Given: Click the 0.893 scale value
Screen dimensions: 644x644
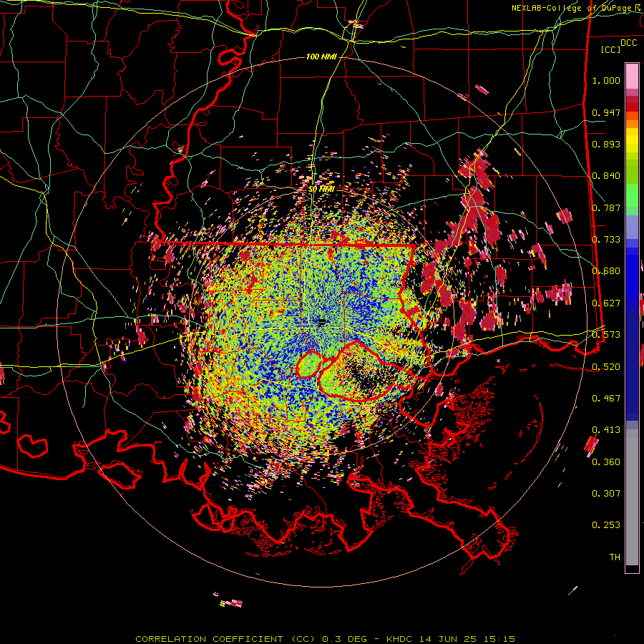Looking at the screenshot, I should [x=606, y=144].
